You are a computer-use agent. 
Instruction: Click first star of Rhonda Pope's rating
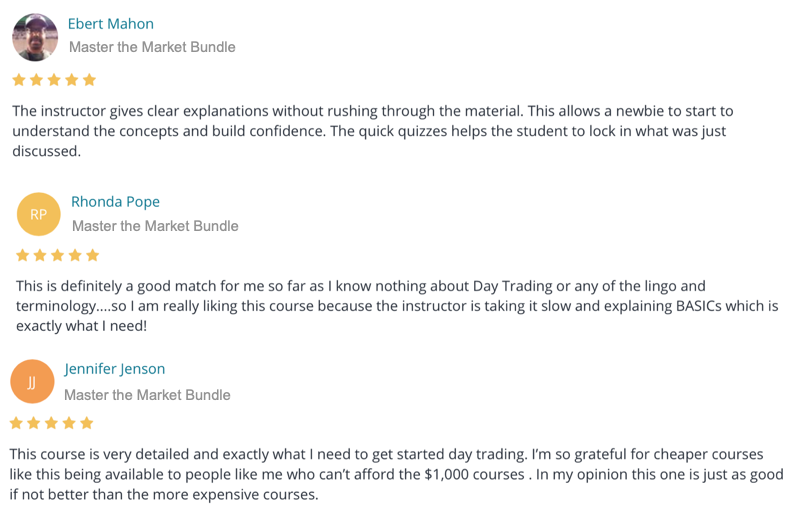click(x=22, y=255)
